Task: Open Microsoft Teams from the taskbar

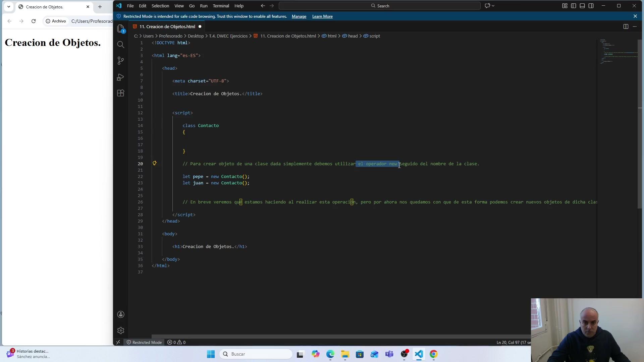Action: [389, 354]
